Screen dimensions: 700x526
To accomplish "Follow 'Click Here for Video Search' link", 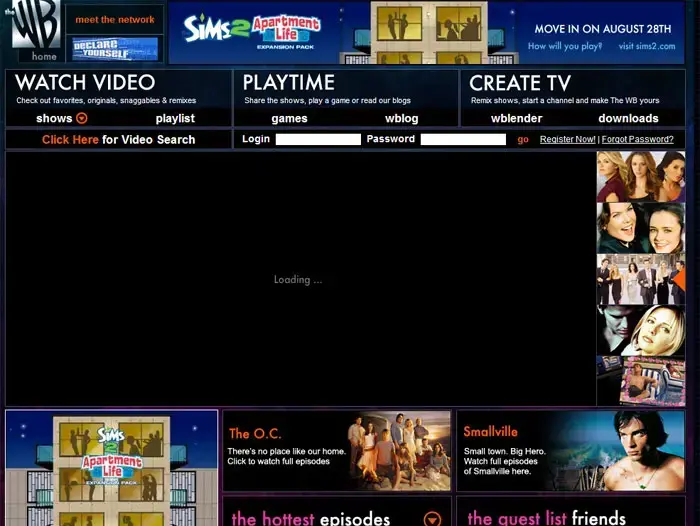I will coord(118,140).
